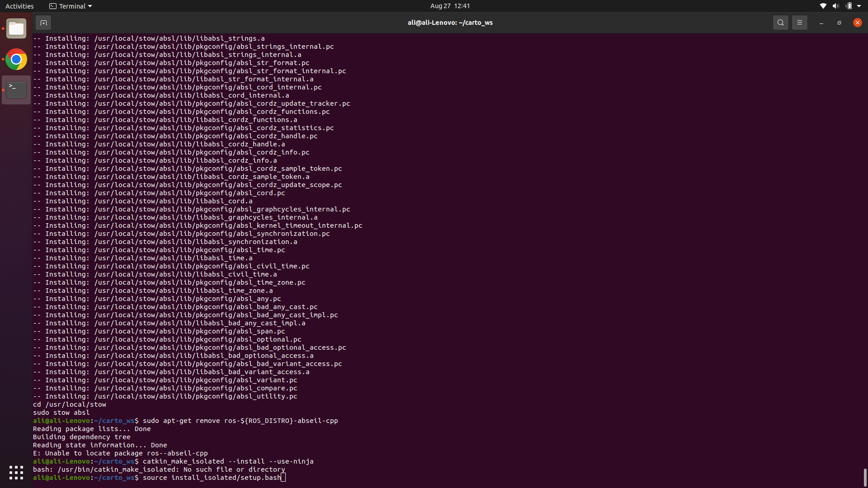Viewport: 868px width, 488px height.
Task: Launch Google Chrome from the dock
Action: pos(16,59)
